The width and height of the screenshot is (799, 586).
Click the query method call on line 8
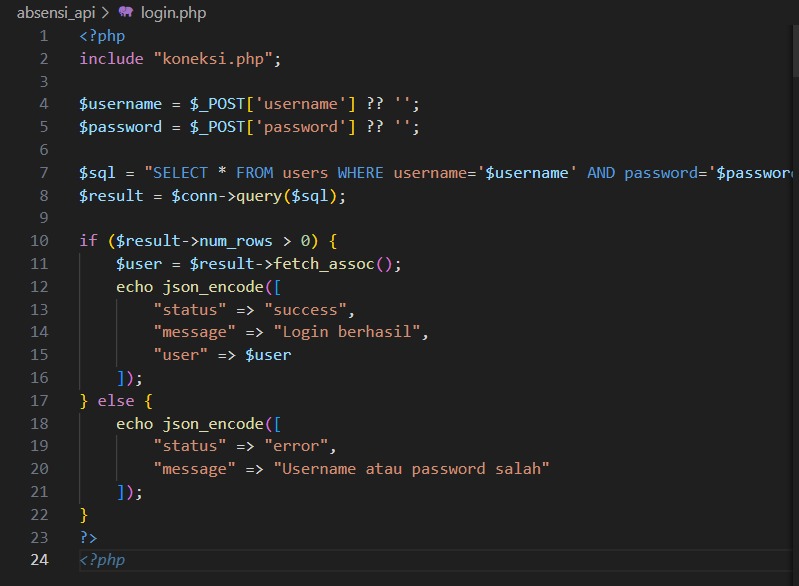pos(260,196)
